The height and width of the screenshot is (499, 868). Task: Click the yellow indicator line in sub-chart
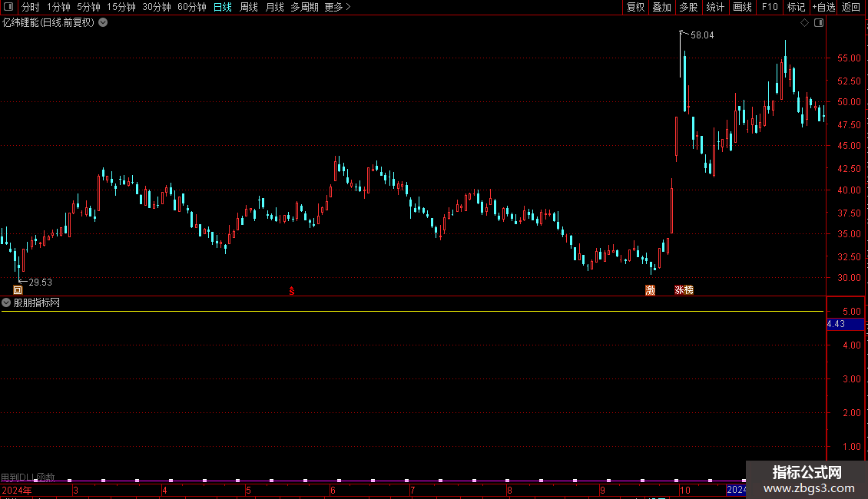412,312
